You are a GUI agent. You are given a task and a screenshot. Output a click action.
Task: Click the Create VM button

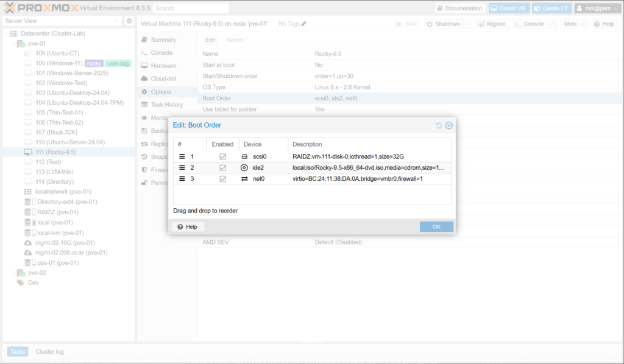(x=508, y=8)
